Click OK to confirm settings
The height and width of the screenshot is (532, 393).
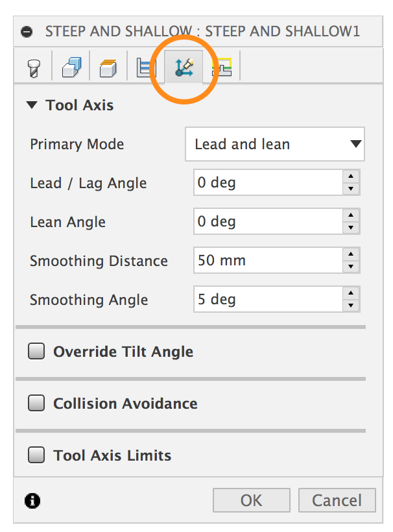(x=251, y=500)
